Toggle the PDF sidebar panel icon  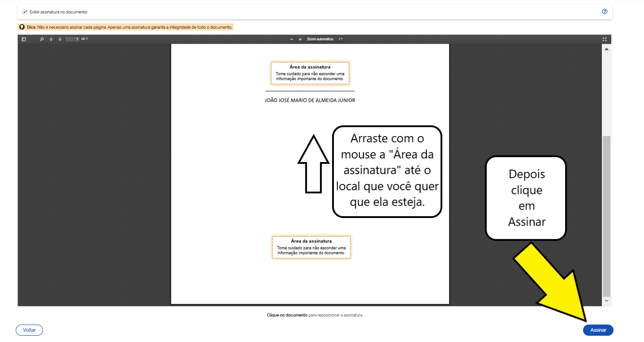[x=24, y=39]
